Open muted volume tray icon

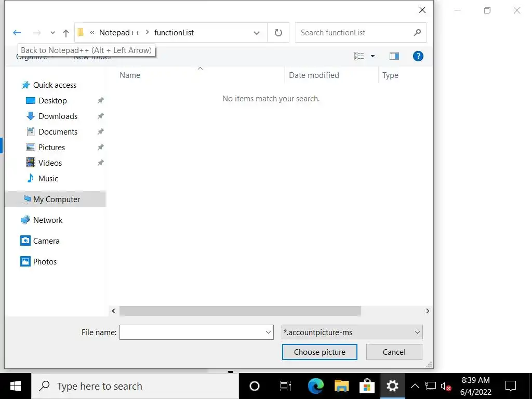pos(446,386)
